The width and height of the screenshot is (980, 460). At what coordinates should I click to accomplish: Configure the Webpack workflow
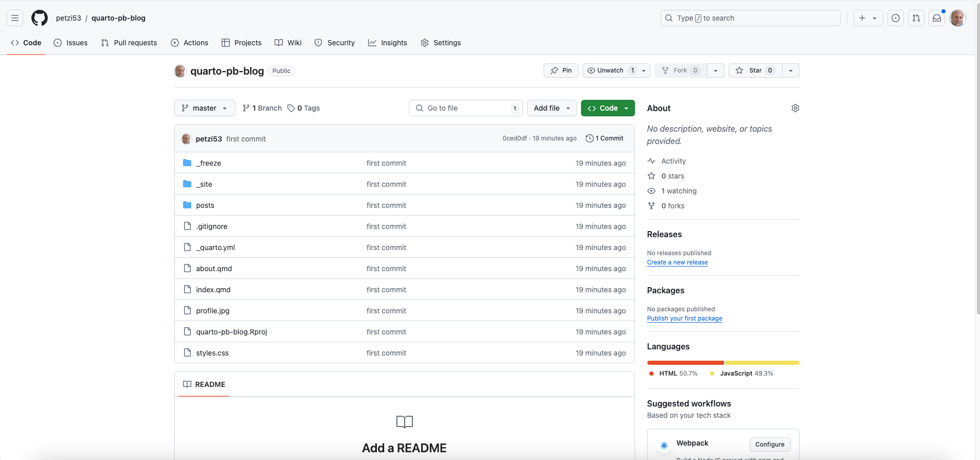click(x=770, y=445)
